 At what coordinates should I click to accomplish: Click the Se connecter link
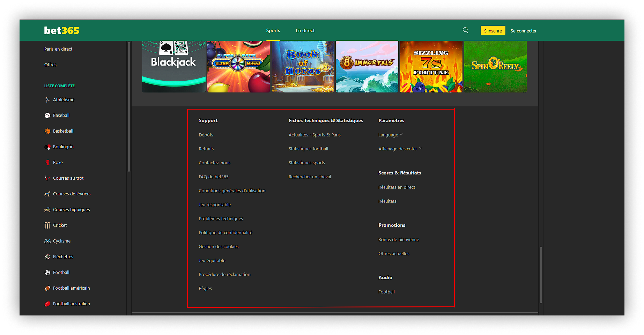click(523, 31)
